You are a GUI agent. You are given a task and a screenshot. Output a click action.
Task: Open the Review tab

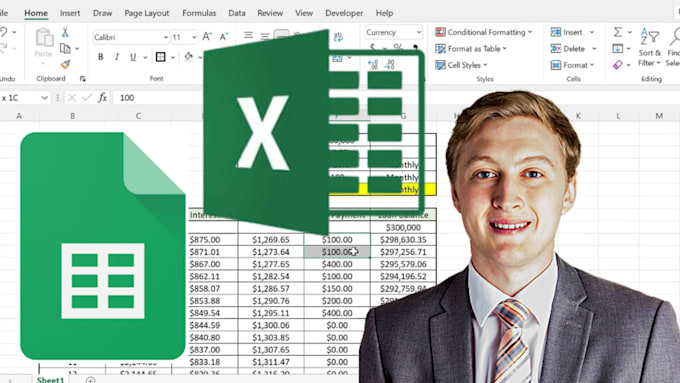click(x=270, y=13)
